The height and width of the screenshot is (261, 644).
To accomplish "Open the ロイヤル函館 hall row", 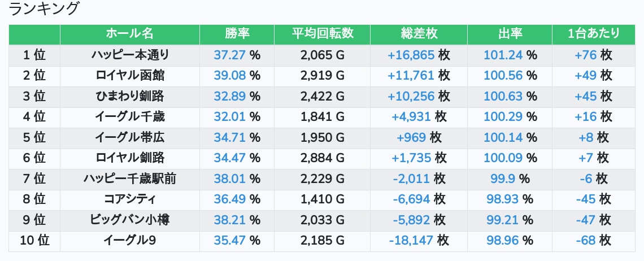I will tap(130, 76).
